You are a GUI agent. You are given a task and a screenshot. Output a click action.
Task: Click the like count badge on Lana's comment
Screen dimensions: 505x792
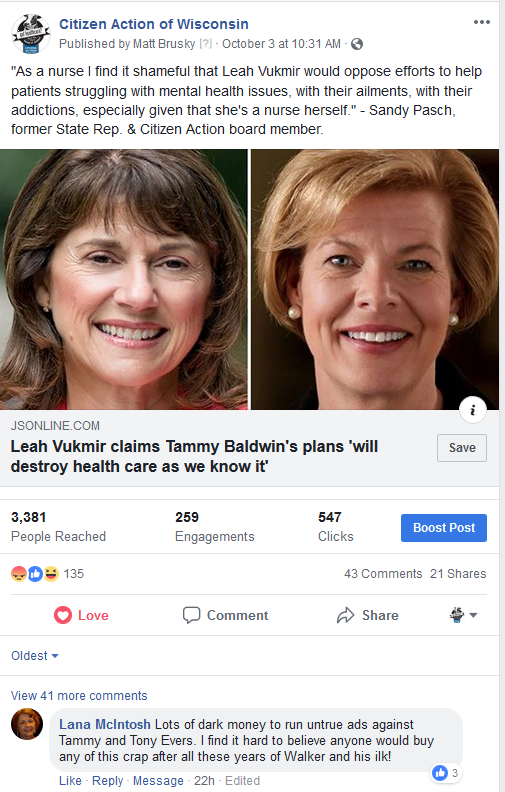[x=445, y=773]
